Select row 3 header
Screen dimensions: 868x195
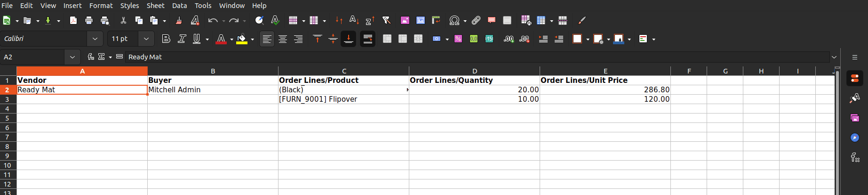8,99
